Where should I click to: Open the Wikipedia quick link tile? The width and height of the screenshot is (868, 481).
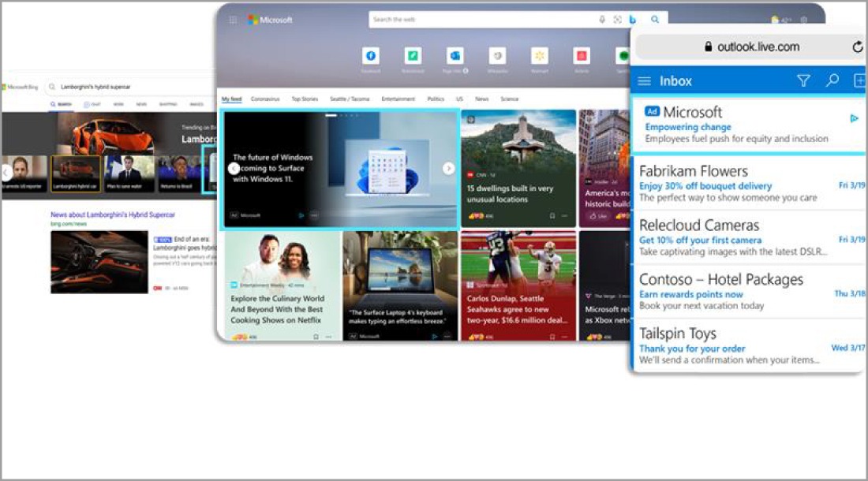(x=497, y=56)
